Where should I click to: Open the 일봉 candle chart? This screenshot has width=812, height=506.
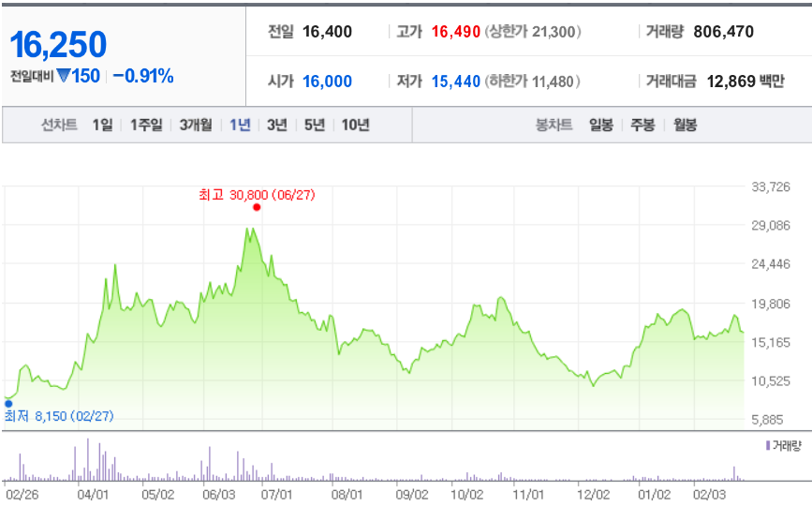coord(601,125)
